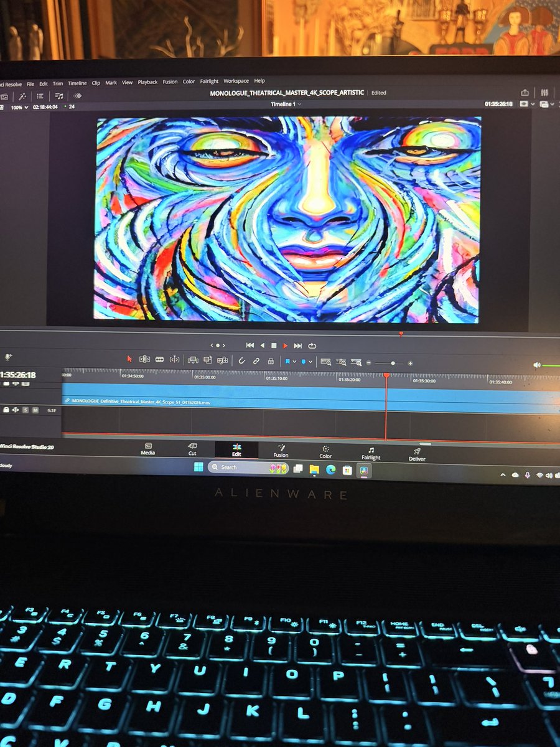
Task: Switch to the Fusion page tab
Action: pyautogui.click(x=281, y=451)
